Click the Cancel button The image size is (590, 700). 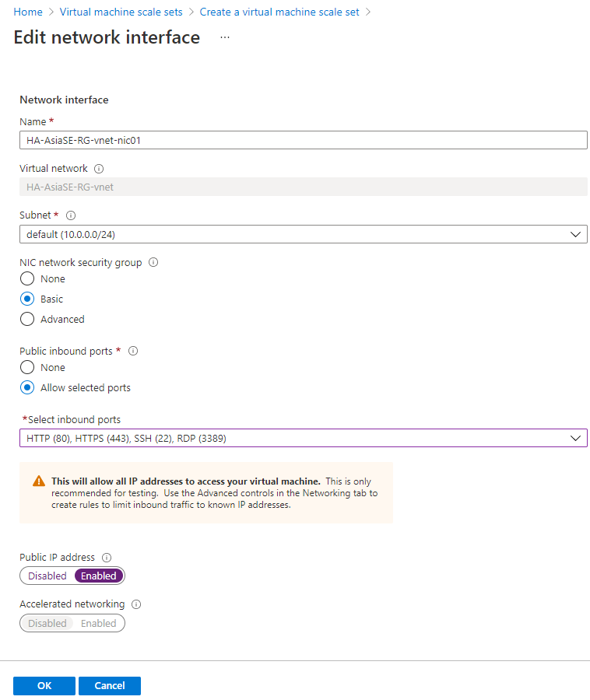pyautogui.click(x=110, y=686)
